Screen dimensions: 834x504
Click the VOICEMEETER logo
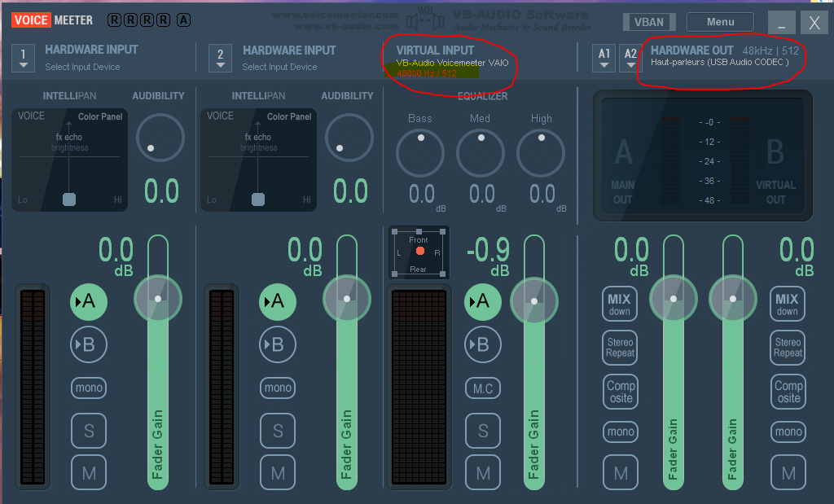52,20
